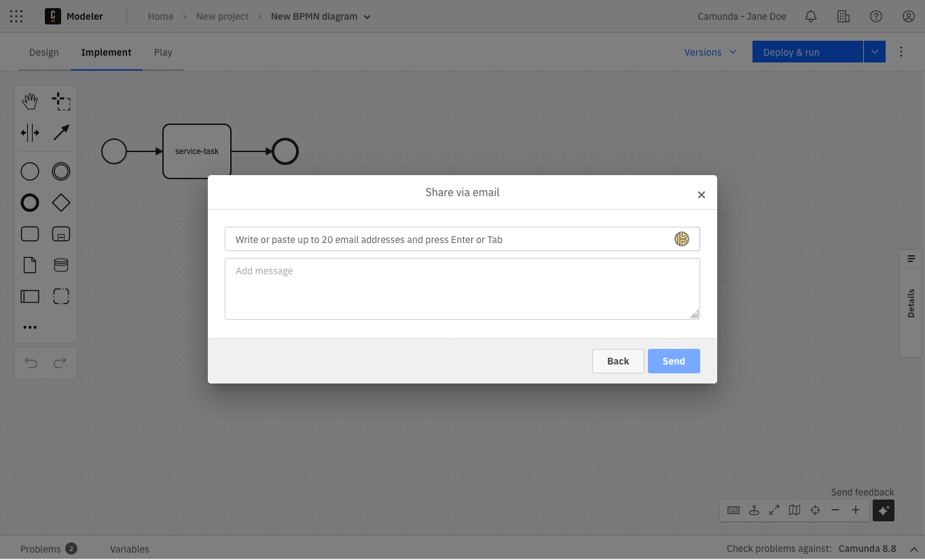Open the Deploy & run dropdown arrow
This screenshot has height=560, width=925.
pyautogui.click(x=875, y=52)
